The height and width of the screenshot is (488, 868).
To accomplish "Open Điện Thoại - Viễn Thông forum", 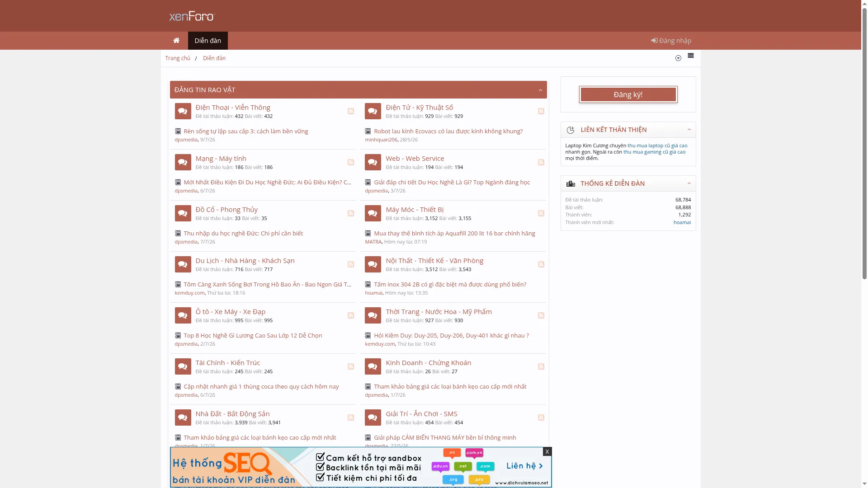I will [x=233, y=108].
